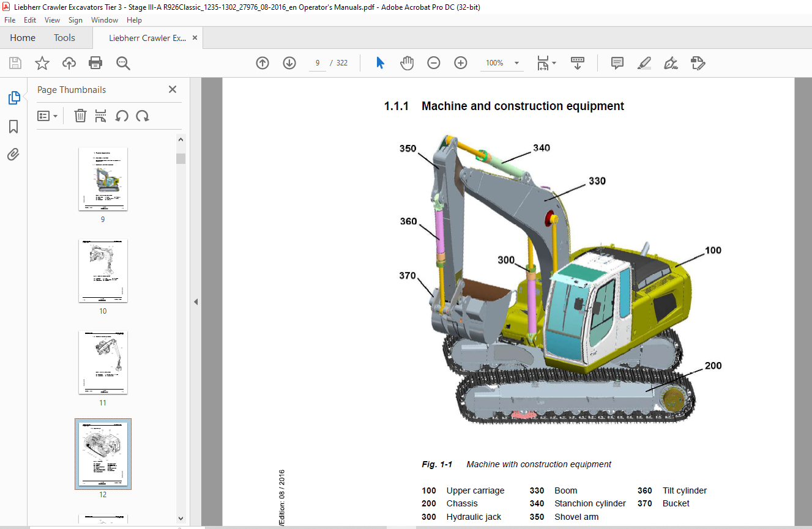The height and width of the screenshot is (529, 812).
Task: Select page 9 thumbnail
Action: point(103,179)
